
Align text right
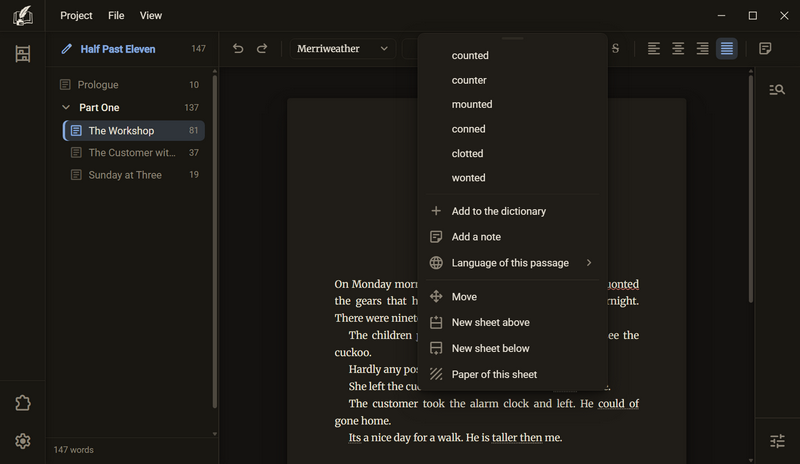(703, 48)
